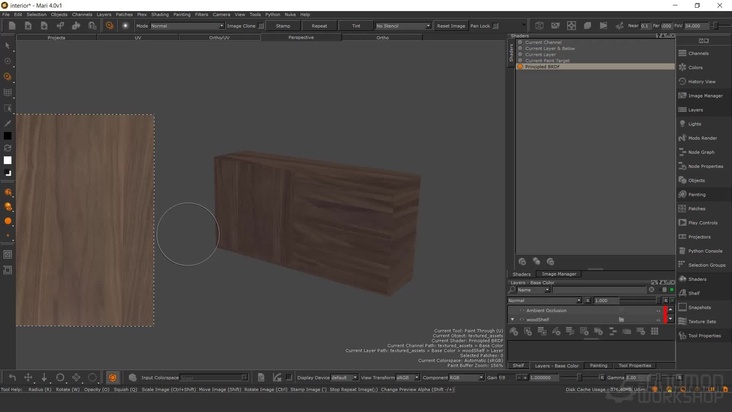Screen dimensions: 732x412
Task: Click the folder icon on woodShelf layer
Action: [x=621, y=320]
